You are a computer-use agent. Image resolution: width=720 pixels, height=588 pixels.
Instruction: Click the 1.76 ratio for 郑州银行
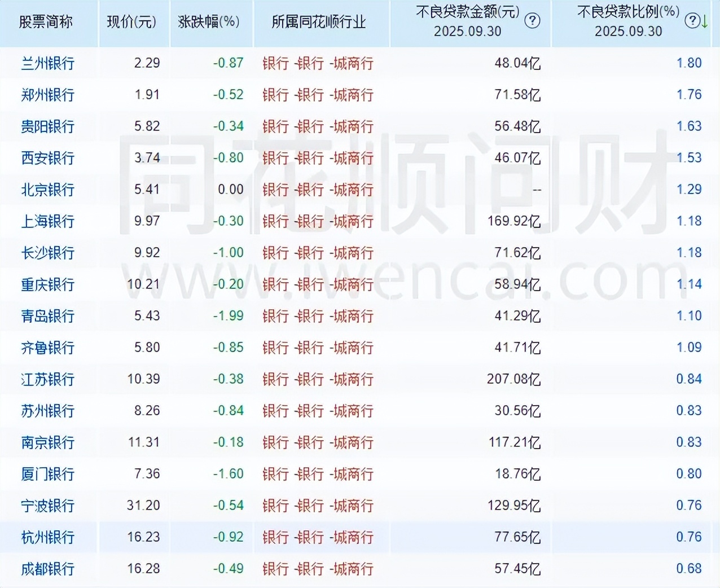689,94
